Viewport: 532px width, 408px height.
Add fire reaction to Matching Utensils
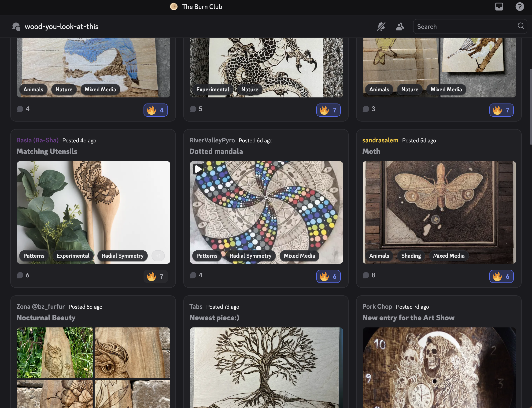155,276
